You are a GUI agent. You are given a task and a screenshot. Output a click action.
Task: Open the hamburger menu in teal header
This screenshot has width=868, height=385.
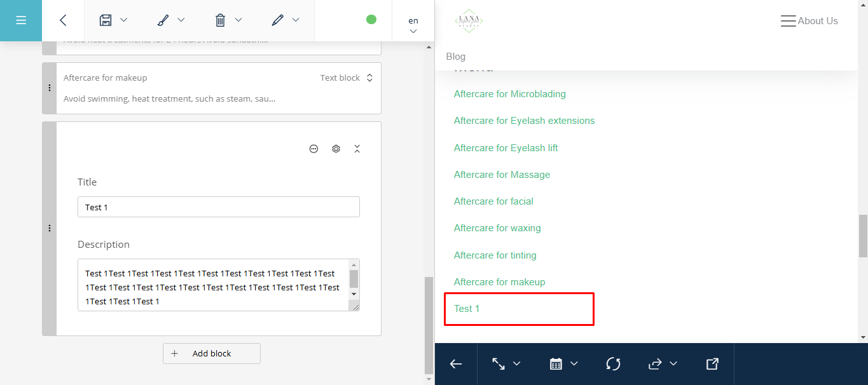coord(21,20)
